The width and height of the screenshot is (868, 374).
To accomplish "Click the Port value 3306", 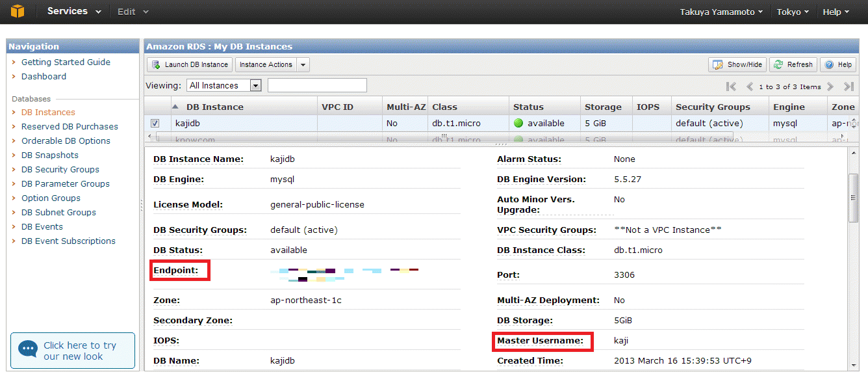I will point(624,275).
